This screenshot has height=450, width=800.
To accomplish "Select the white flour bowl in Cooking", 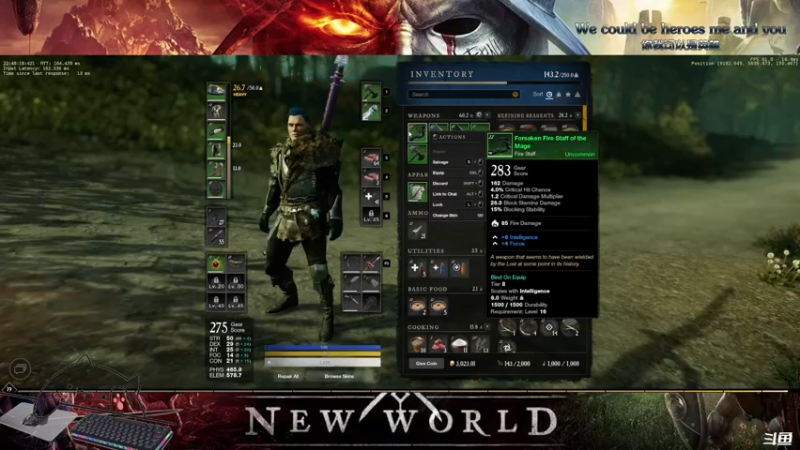I will click(x=459, y=344).
